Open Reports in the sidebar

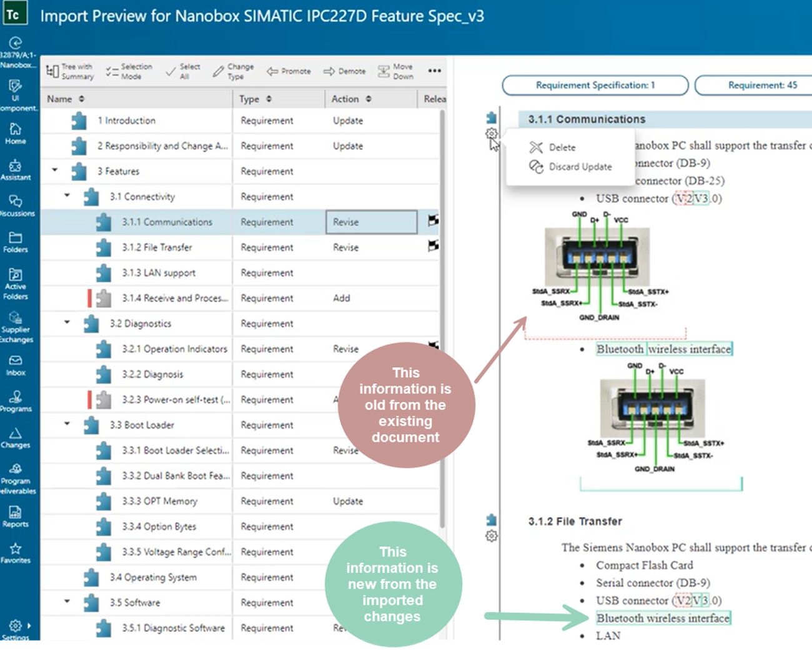16,516
